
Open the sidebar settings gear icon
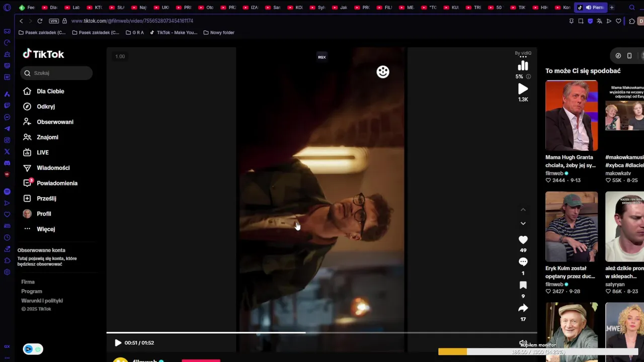(x=7, y=272)
